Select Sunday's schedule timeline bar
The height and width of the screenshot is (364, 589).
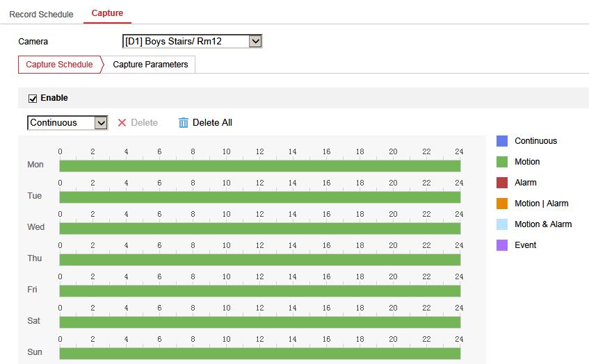tap(260, 353)
